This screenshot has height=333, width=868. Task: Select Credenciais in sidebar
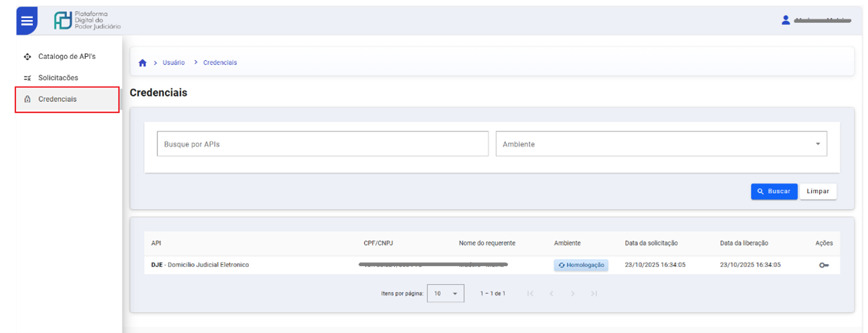click(57, 99)
